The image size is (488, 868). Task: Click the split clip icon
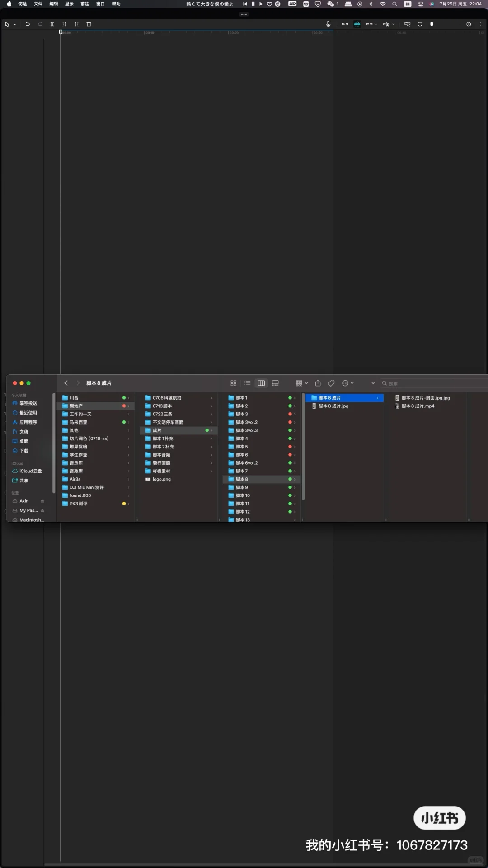click(x=52, y=24)
